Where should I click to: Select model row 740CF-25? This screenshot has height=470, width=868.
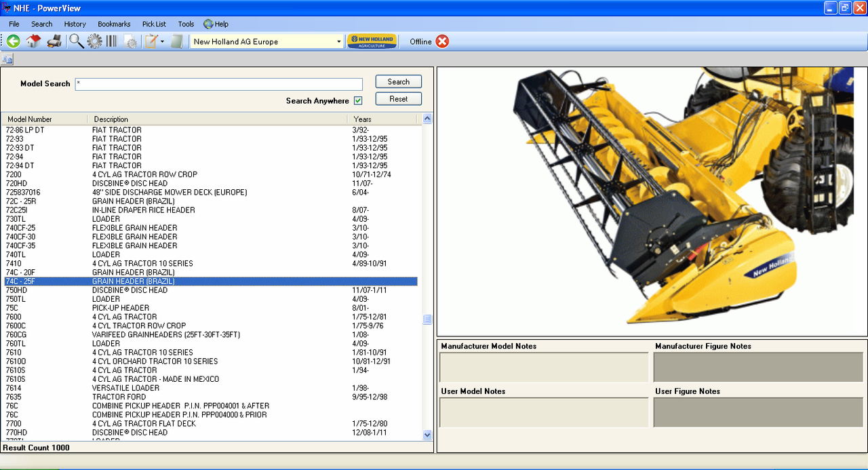point(210,228)
